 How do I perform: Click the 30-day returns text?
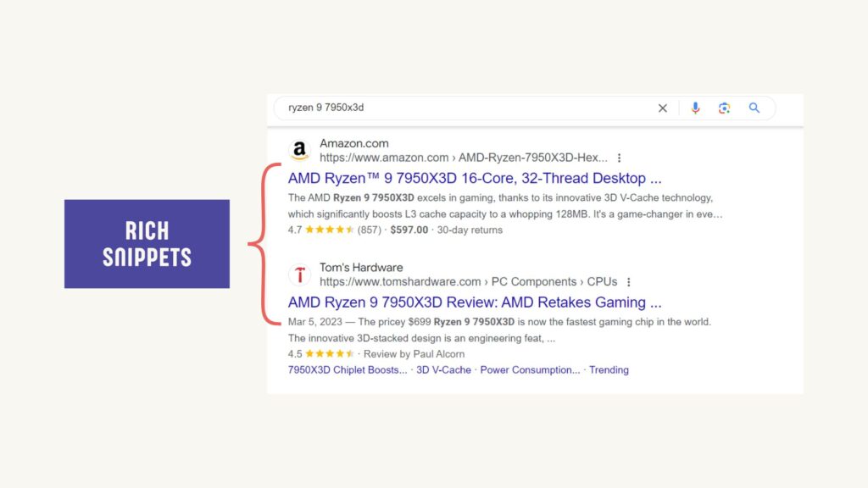470,230
